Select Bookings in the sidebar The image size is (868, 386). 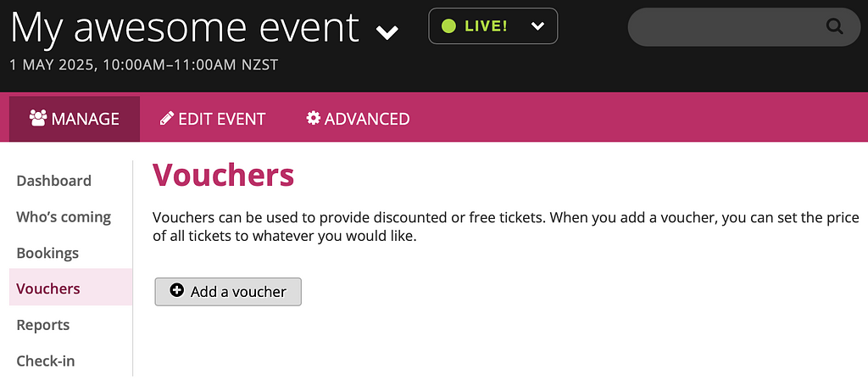pos(47,253)
